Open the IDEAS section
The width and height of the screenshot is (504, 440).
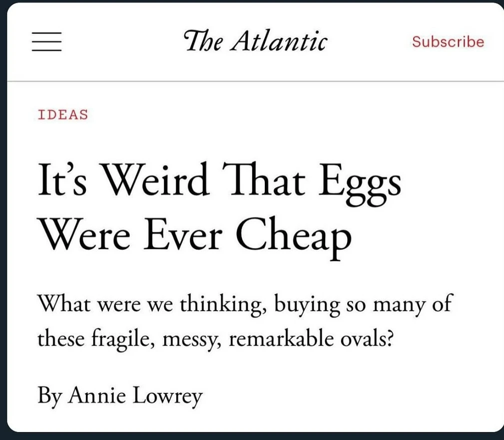(x=63, y=114)
